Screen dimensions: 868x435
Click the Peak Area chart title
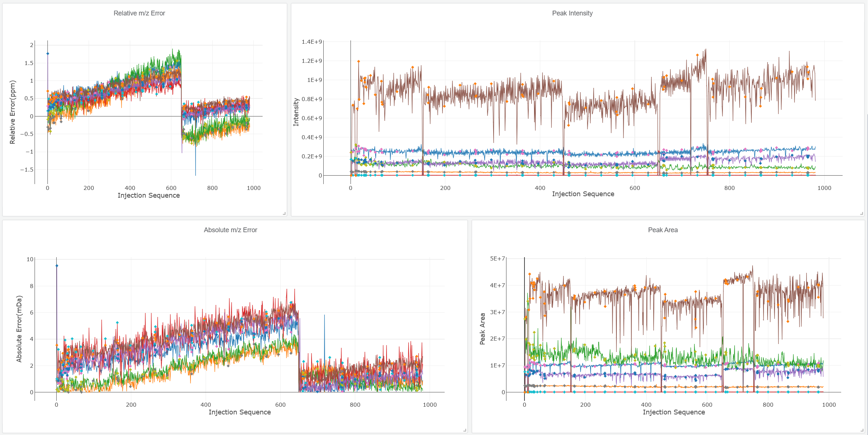click(662, 230)
